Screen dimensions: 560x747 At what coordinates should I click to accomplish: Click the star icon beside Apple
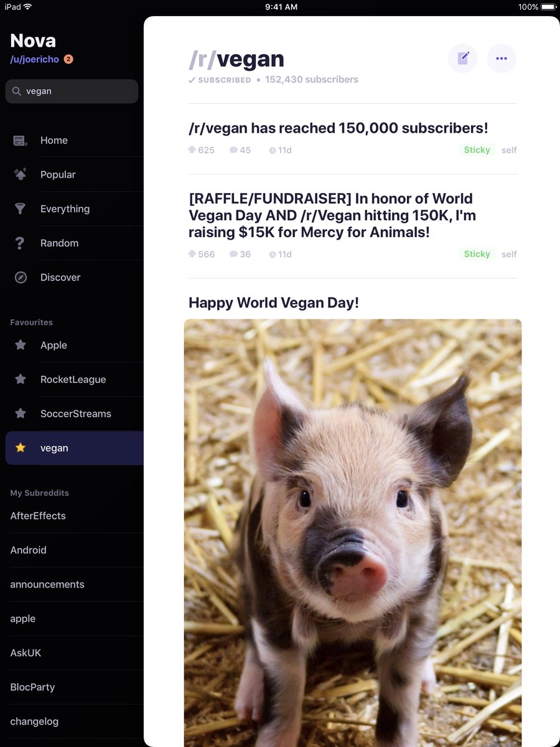21,345
